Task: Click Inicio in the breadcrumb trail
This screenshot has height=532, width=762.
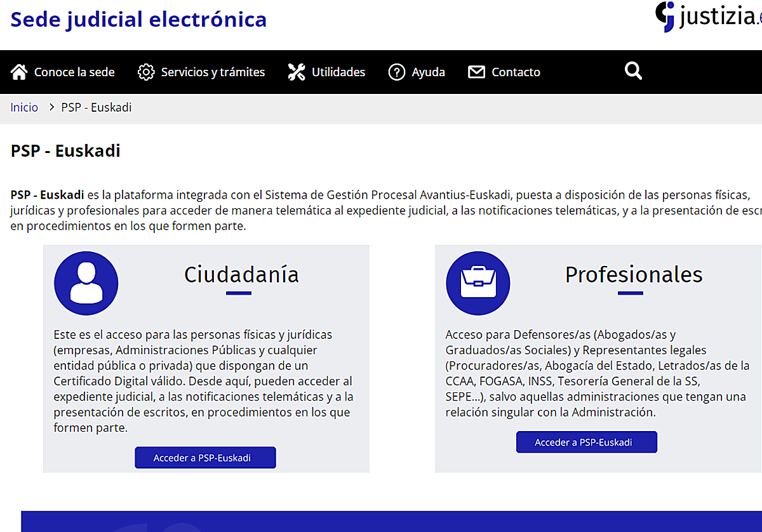Action: coord(24,107)
